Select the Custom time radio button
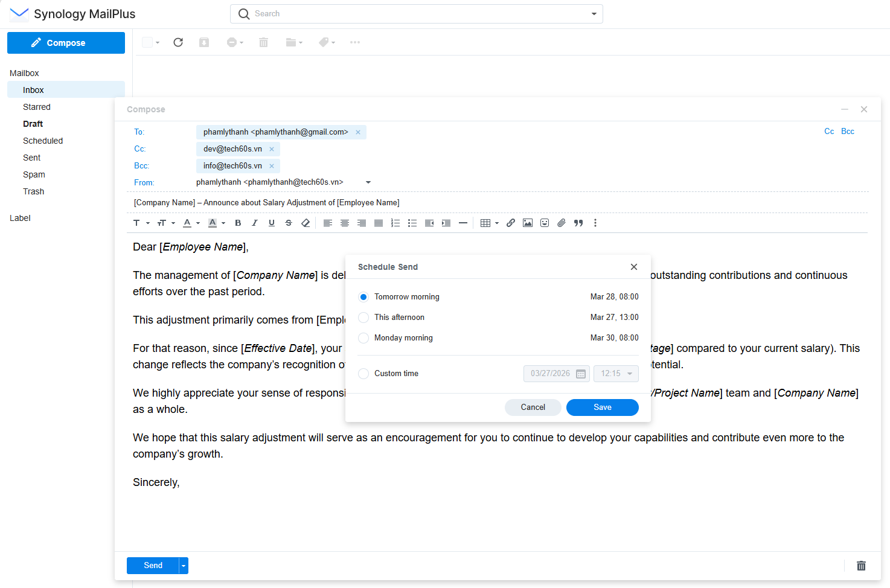The image size is (890, 588). [363, 374]
